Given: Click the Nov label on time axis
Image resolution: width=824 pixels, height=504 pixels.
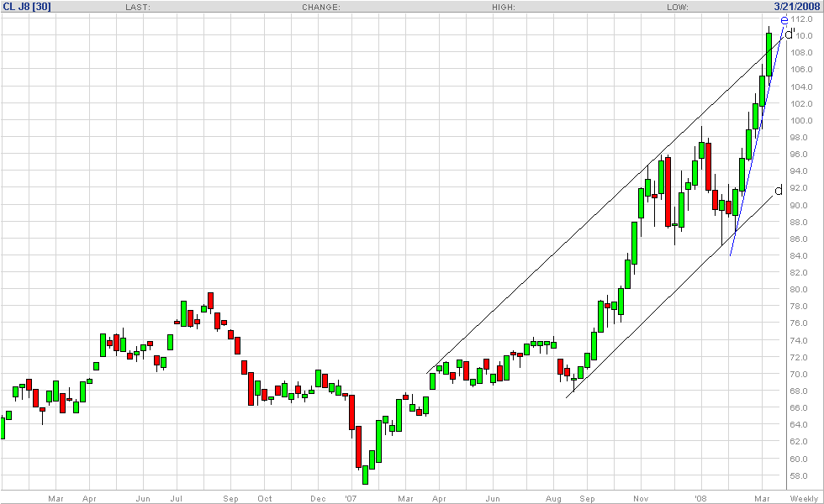Looking at the screenshot, I should coord(641,499).
